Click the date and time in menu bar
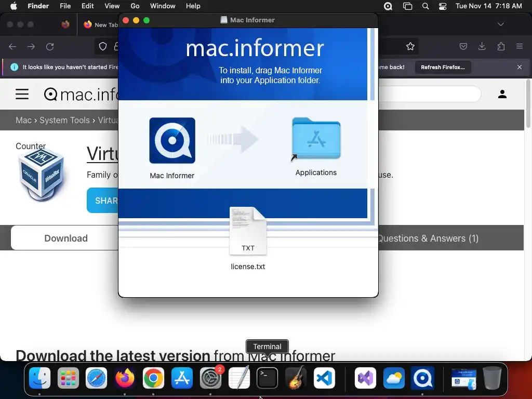Screen dimensions: 532x399 coord(488,6)
